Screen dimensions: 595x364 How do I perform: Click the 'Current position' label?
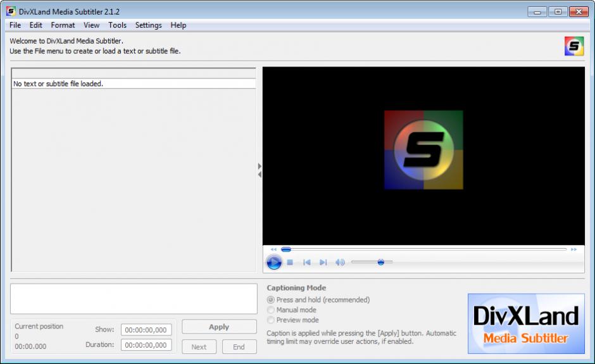39,327
